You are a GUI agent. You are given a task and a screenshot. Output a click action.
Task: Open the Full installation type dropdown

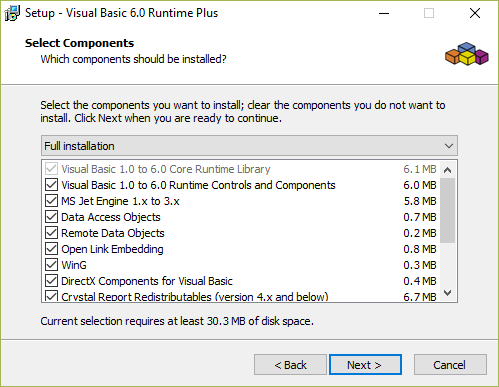click(x=249, y=146)
